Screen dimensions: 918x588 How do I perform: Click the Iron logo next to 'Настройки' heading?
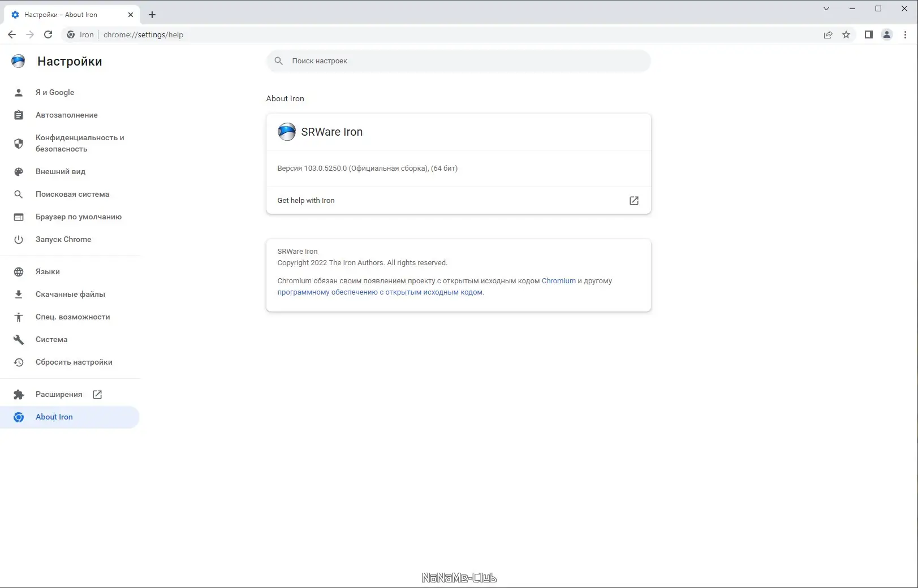[x=18, y=61]
